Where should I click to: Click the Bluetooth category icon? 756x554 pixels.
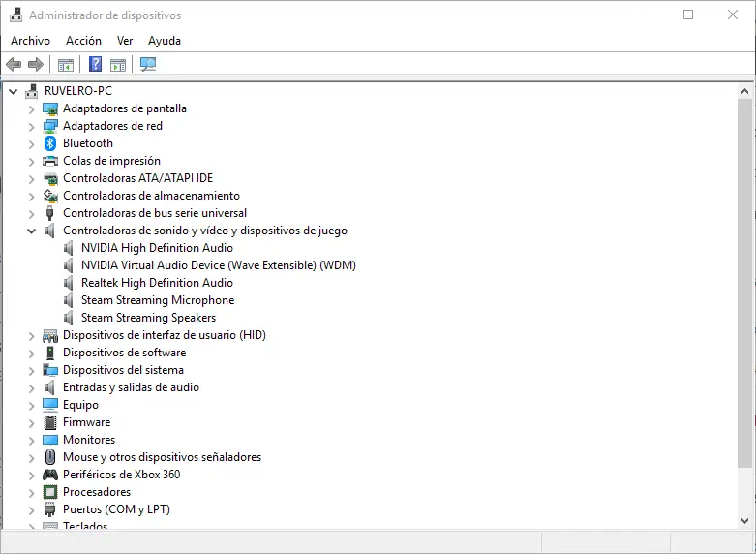point(50,143)
